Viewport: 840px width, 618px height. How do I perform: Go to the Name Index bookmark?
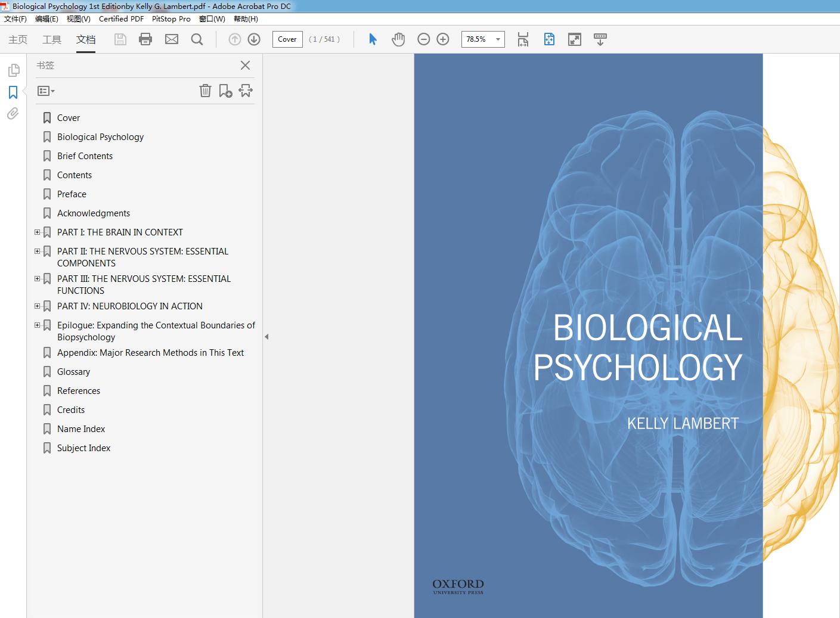81,429
